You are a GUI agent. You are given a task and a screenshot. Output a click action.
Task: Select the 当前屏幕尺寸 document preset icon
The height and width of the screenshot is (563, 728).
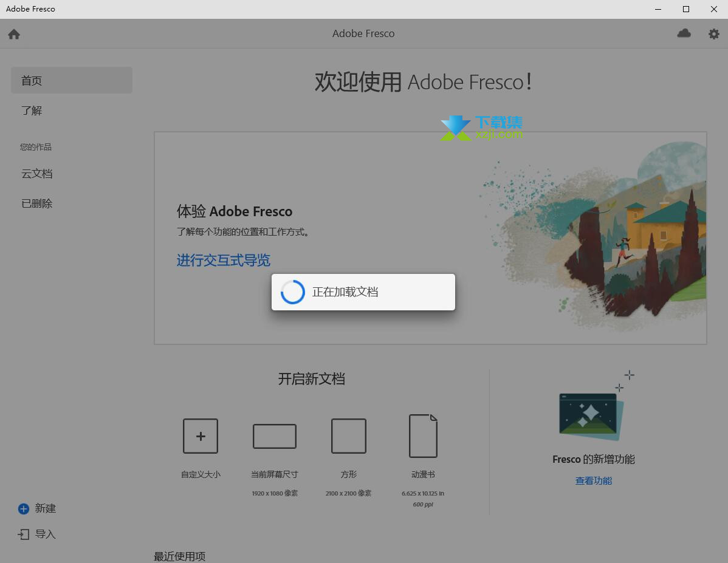tap(275, 436)
